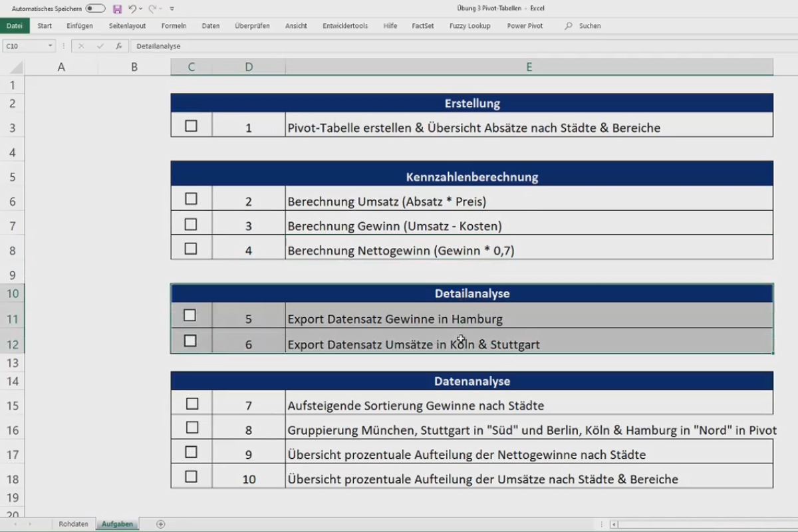Select the Aufgaben sheet tab
798x532 pixels.
click(117, 524)
